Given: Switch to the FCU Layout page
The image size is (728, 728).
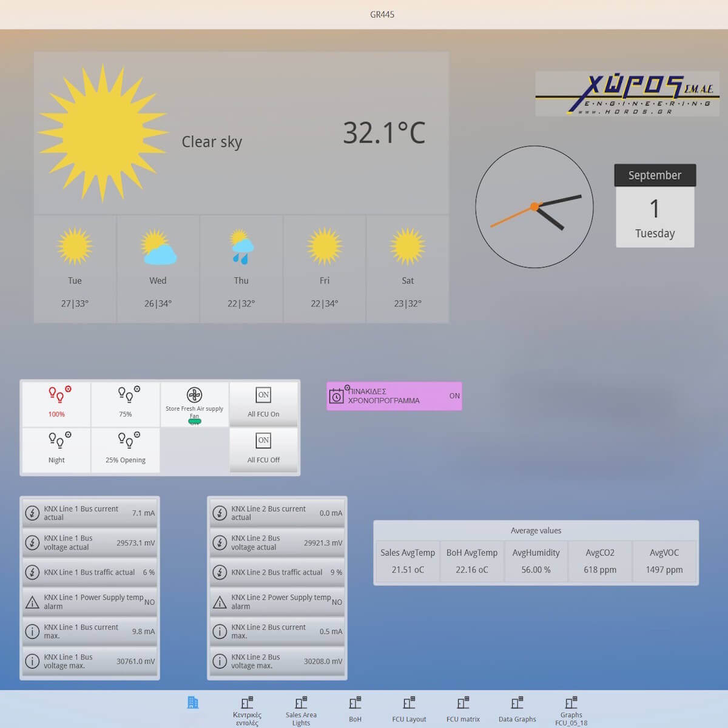Looking at the screenshot, I should (x=409, y=710).
